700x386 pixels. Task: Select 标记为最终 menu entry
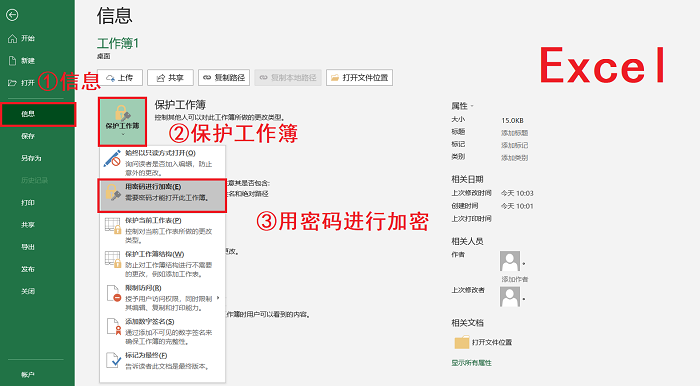click(162, 361)
